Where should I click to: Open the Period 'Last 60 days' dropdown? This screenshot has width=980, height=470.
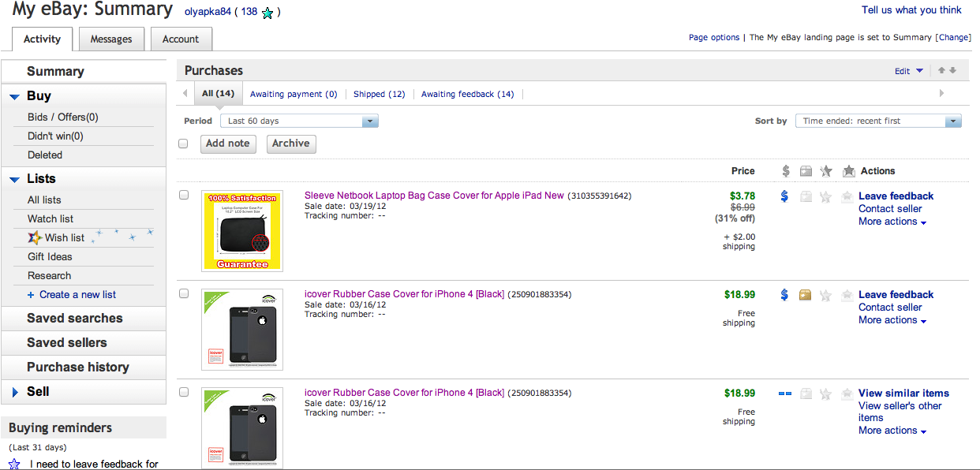click(x=299, y=121)
